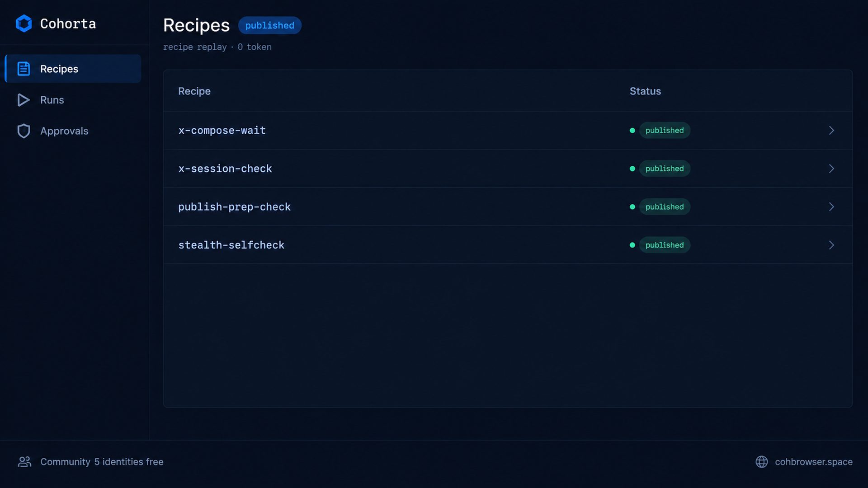Click the published pill for stealth-selfcheck
Viewport: 868px width, 488px height.
click(x=665, y=245)
